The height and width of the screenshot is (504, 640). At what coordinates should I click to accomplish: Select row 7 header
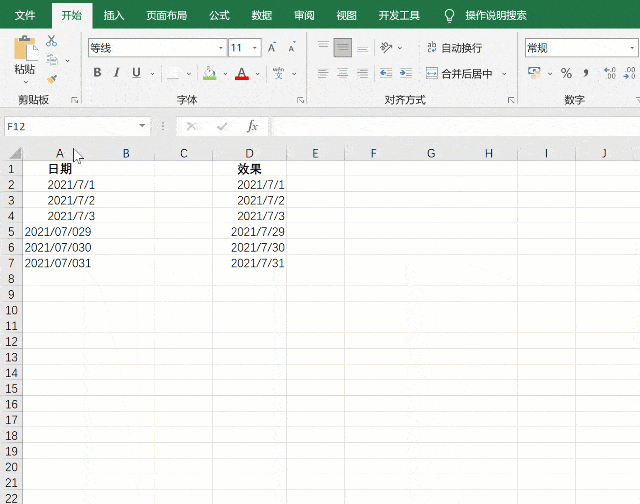tap(11, 263)
